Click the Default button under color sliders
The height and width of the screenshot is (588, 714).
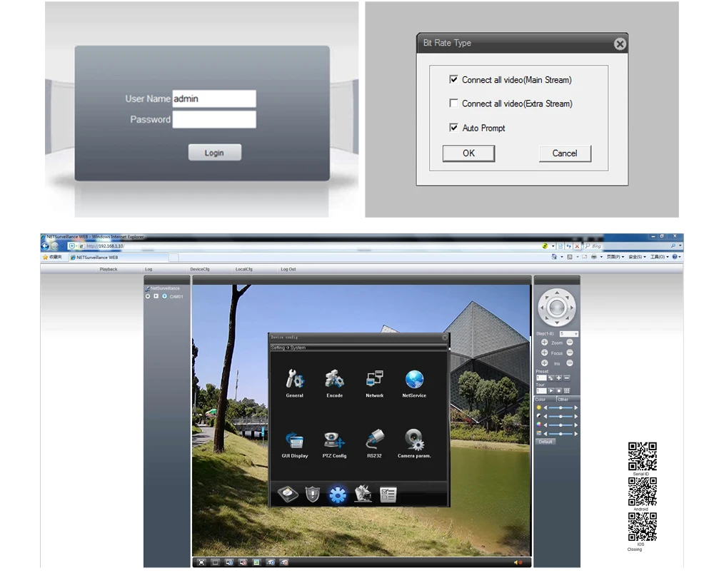pyautogui.click(x=545, y=442)
